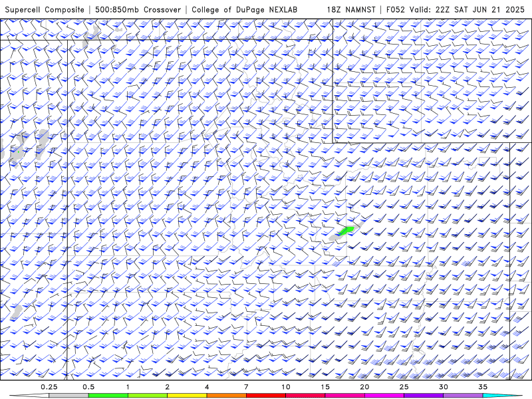Click the 'F052 Valid: 22Z SAT JUN 21 2025' text
Viewport: 532px width, 399px height.
[456, 9]
